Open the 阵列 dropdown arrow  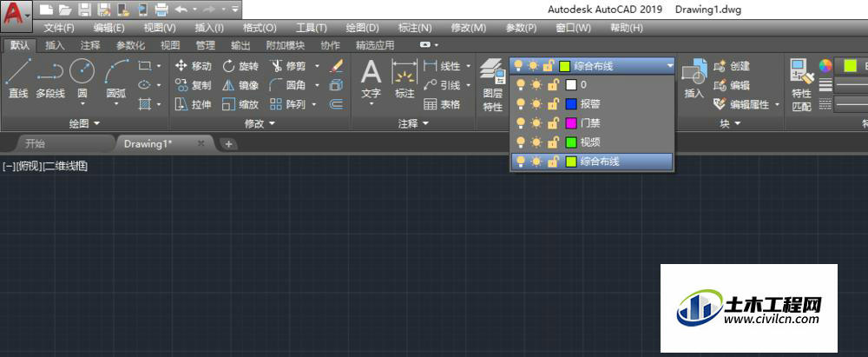tap(314, 103)
